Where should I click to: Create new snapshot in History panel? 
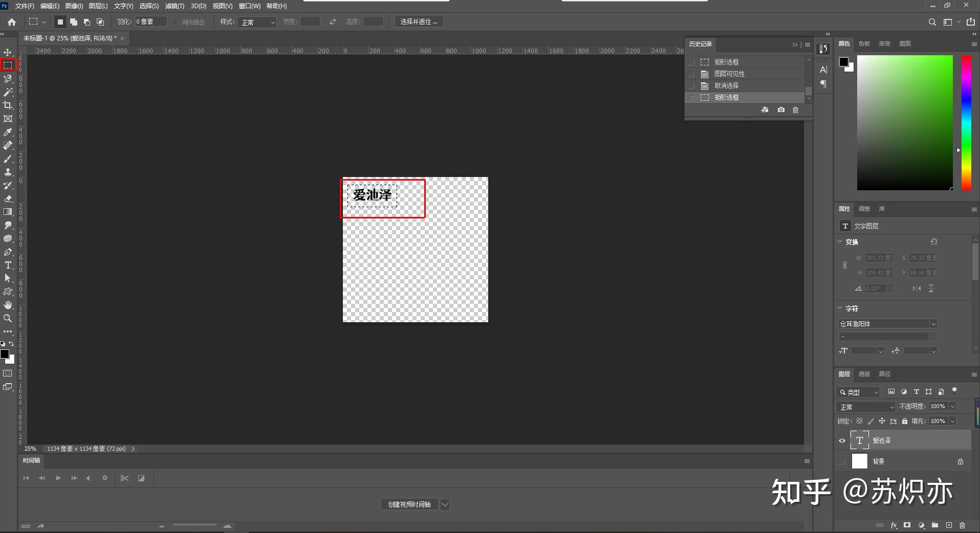(781, 110)
